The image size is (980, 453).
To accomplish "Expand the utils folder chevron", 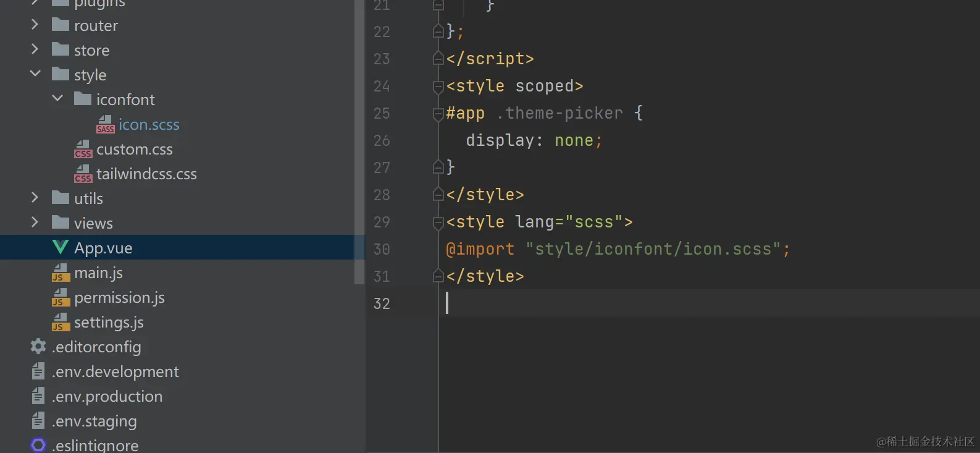I will click(x=35, y=198).
